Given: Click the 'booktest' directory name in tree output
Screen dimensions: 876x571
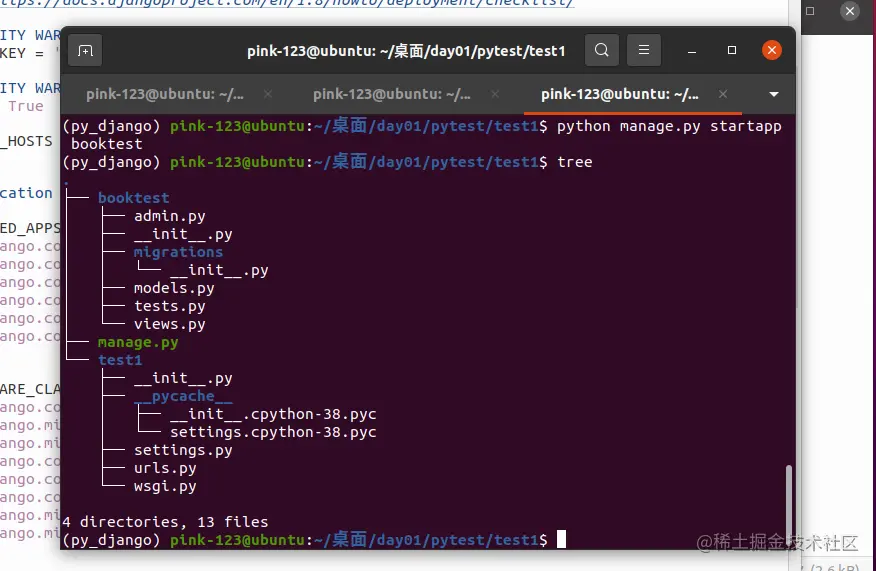Looking at the screenshot, I should click(x=134, y=198).
